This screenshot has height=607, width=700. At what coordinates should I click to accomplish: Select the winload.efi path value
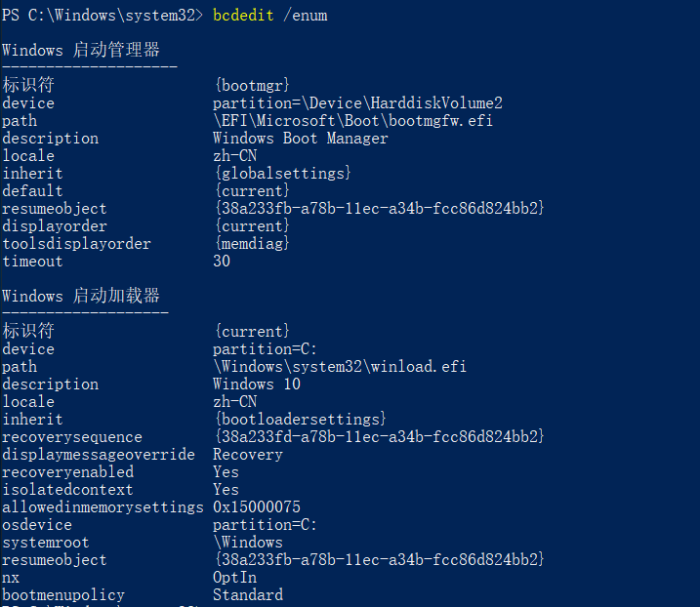tap(340, 367)
